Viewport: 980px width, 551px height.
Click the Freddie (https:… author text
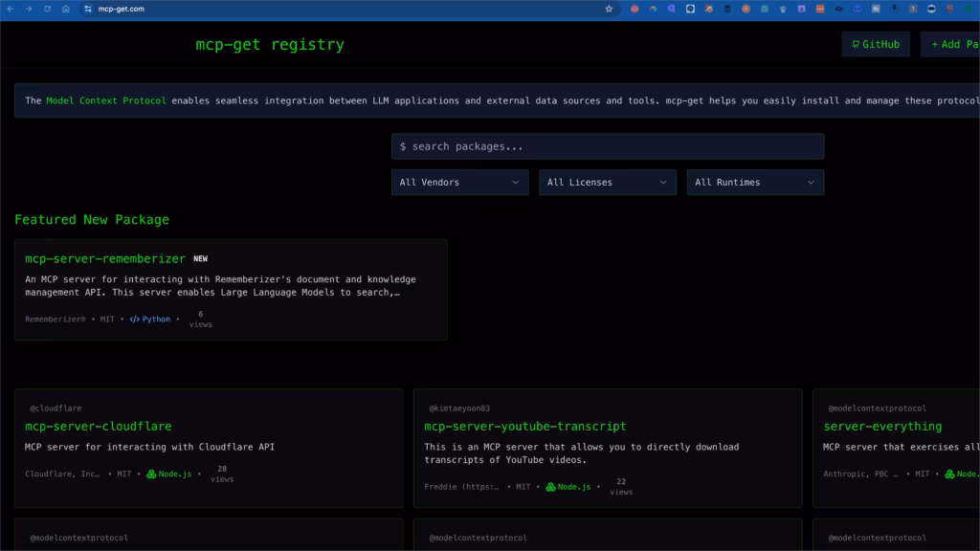click(x=462, y=487)
